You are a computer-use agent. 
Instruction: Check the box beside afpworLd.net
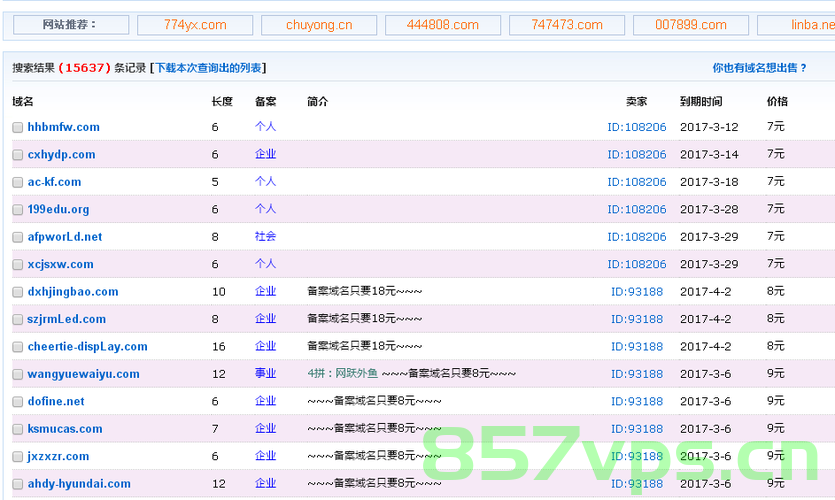tap(18, 237)
